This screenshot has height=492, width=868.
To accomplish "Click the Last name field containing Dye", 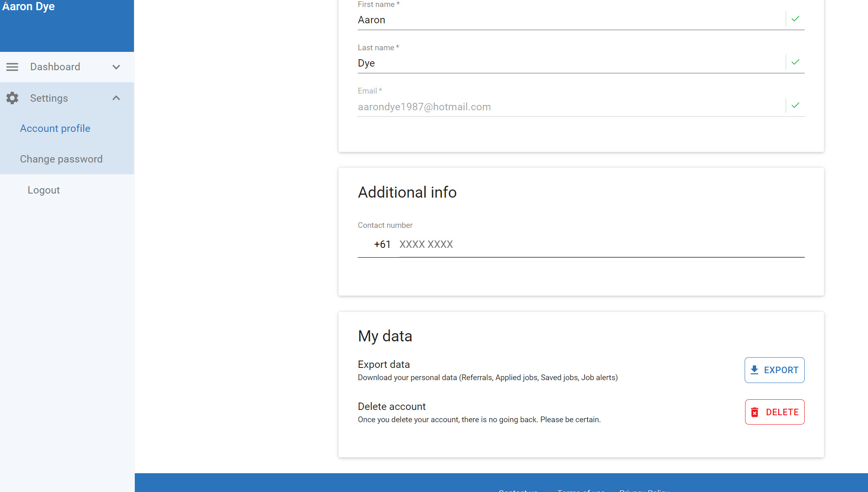I will (571, 63).
